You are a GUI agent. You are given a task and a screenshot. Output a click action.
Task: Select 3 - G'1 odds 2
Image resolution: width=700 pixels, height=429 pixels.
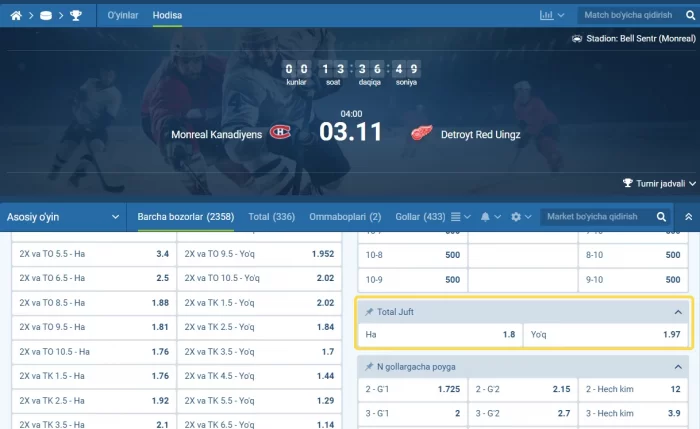tap(412, 414)
